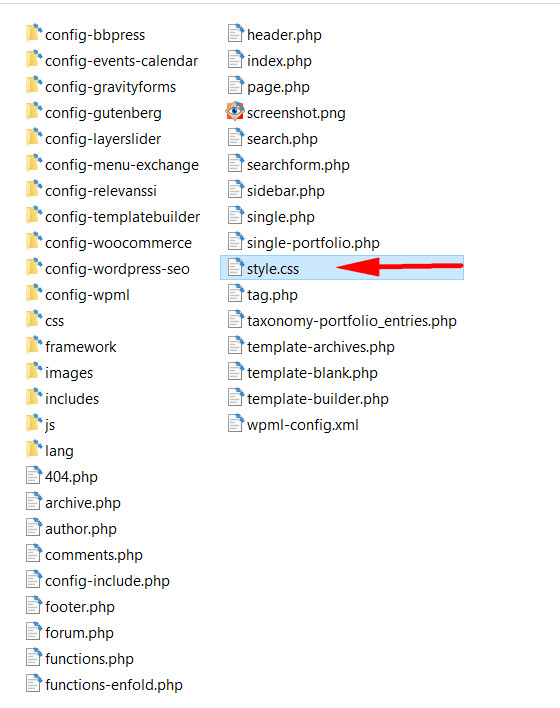
Task: Click the author.php file name
Action: click(x=81, y=529)
